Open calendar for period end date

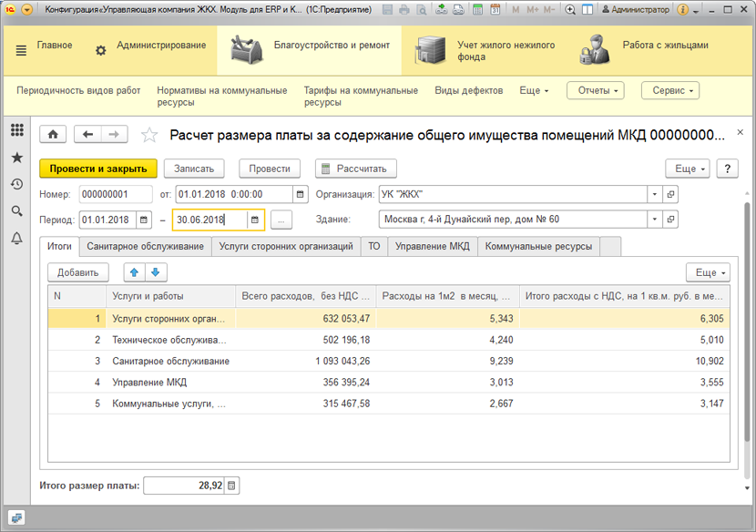255,220
